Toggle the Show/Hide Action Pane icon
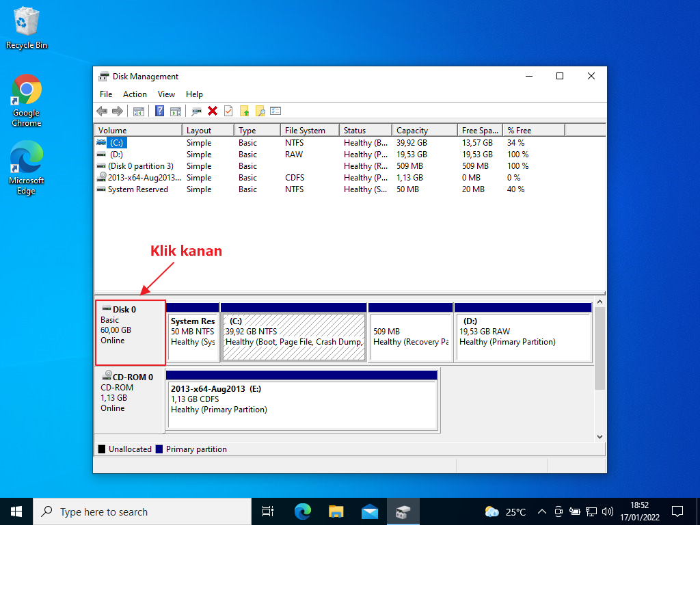 tap(176, 111)
